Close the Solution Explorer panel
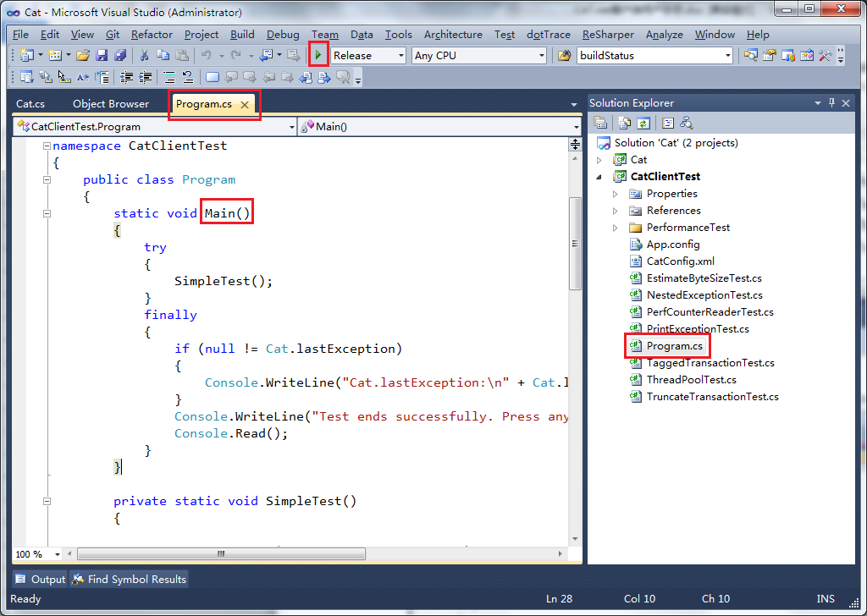This screenshot has height=616, width=867. (x=846, y=102)
